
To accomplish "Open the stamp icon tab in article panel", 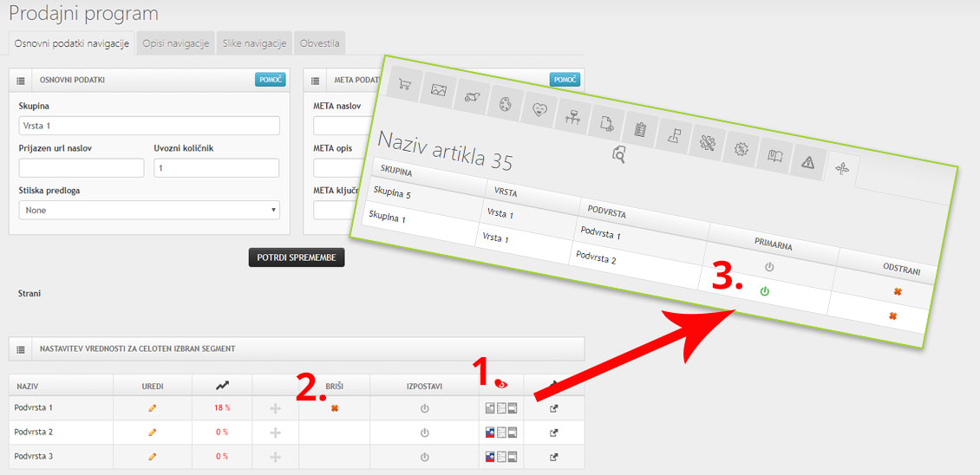I will pos(472,97).
